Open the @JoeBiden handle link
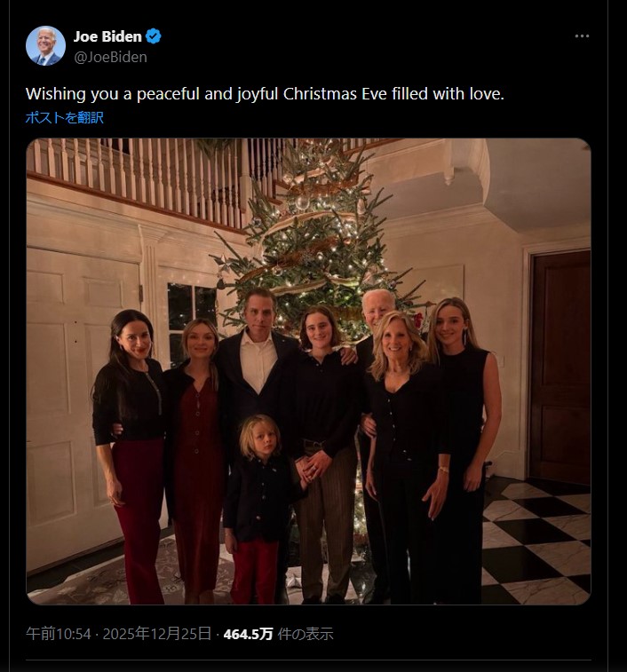Screen dimensions: 627x672 [x=110, y=57]
